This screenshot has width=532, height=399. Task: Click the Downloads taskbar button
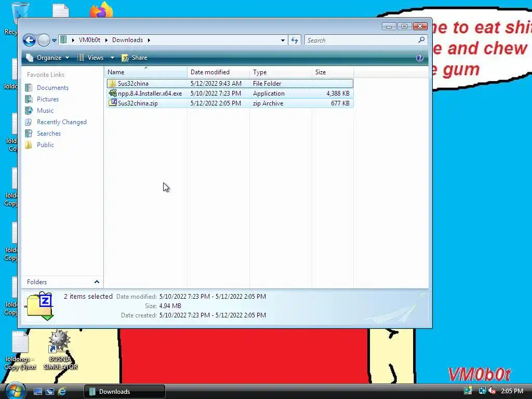click(x=125, y=392)
